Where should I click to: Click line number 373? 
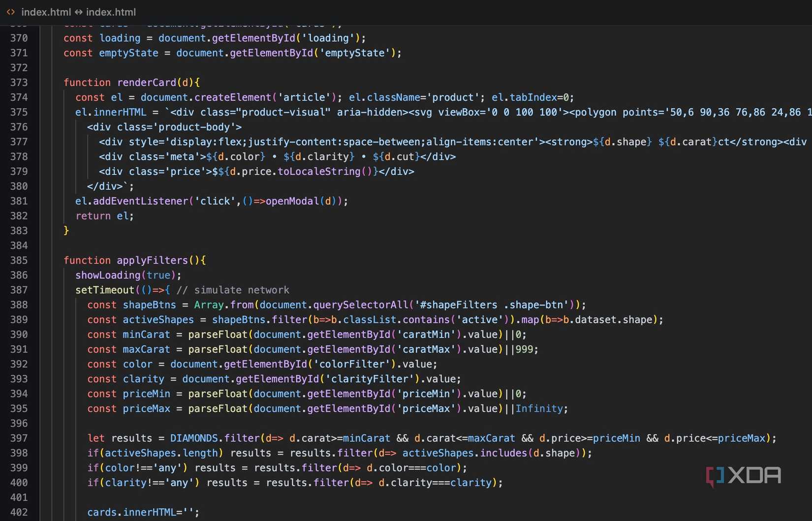19,83
